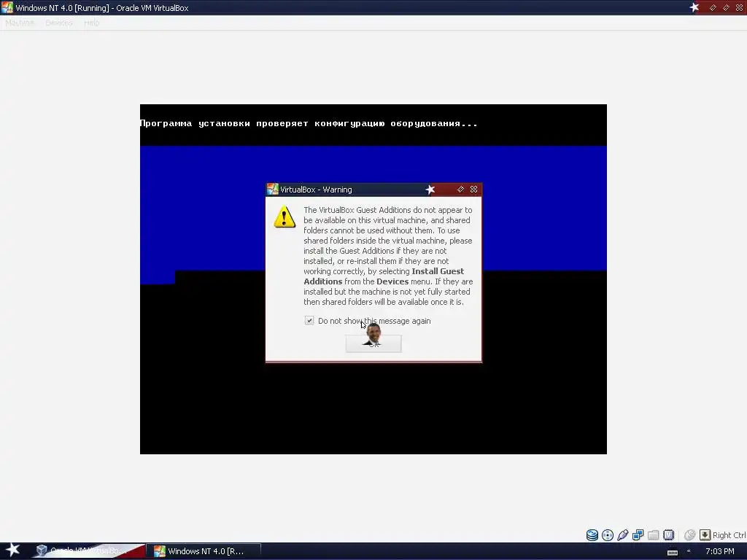Open the Machine menu
The height and width of the screenshot is (560, 747).
pyautogui.click(x=20, y=23)
